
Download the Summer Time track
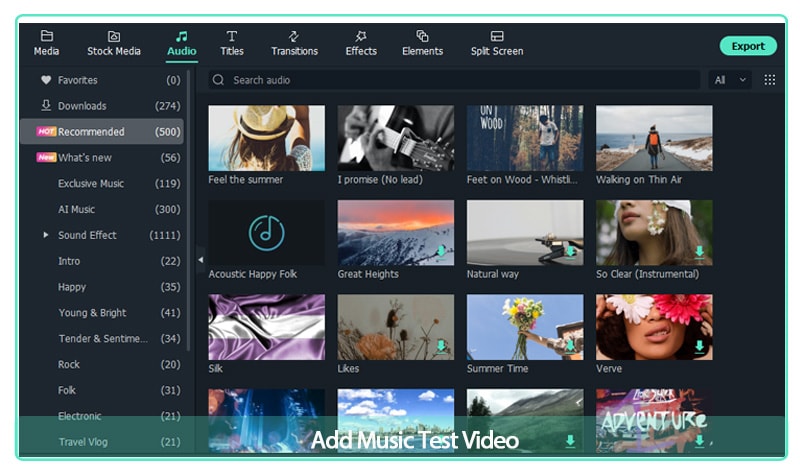coord(570,346)
